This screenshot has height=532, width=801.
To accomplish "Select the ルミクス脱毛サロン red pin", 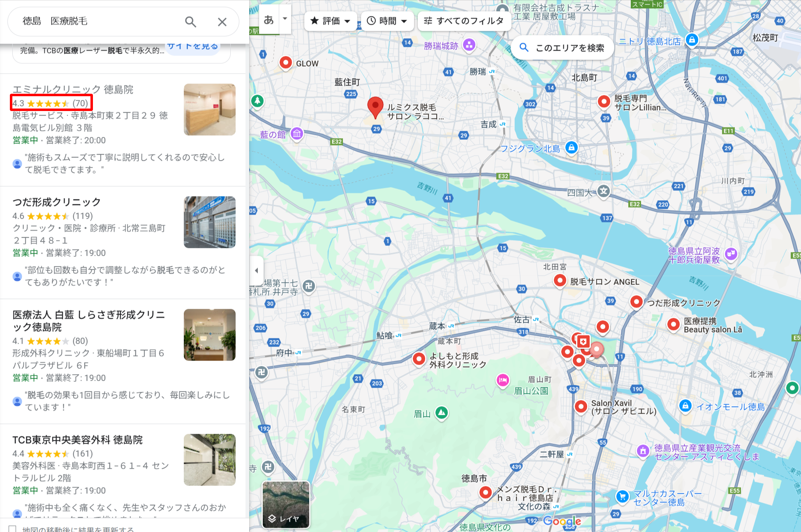I will (x=375, y=107).
